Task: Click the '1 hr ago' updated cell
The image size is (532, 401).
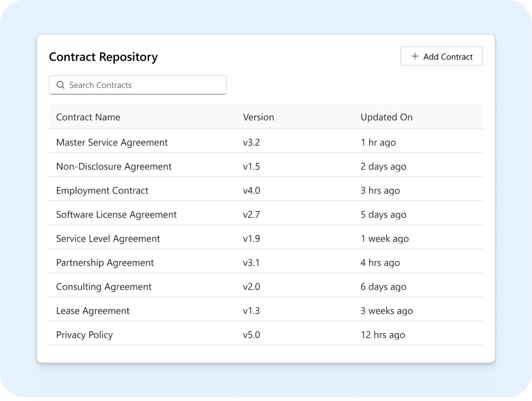Action: [378, 142]
